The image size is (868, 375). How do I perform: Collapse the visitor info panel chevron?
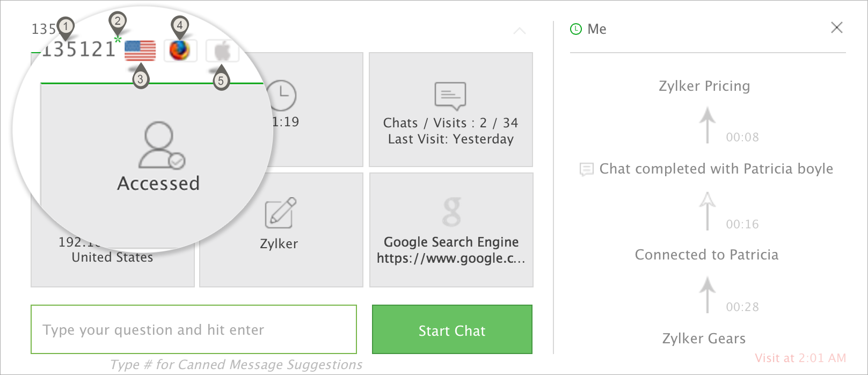coord(519,31)
